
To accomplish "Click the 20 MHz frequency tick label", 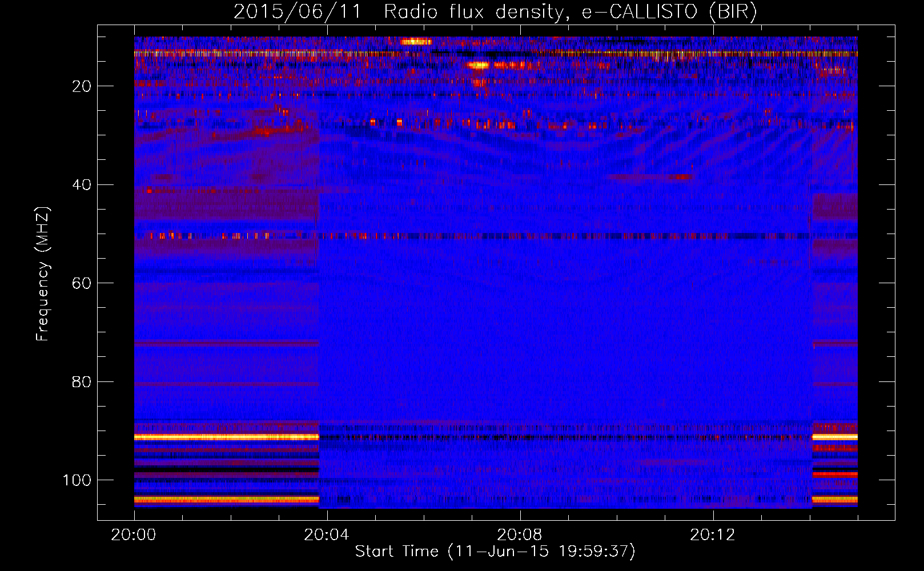I will click(x=82, y=86).
